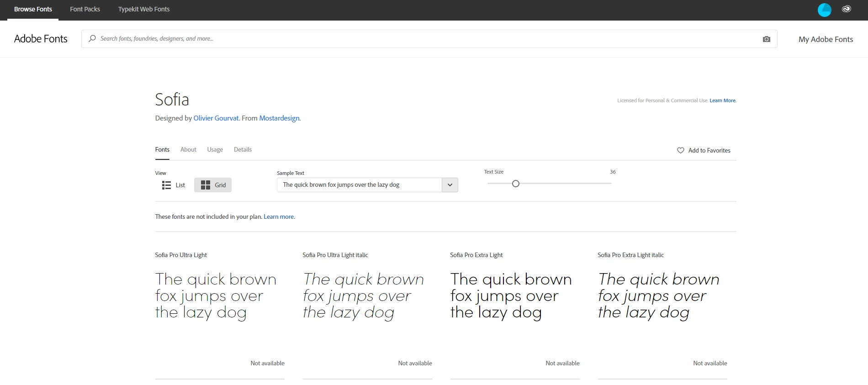Open the Browse Fonts tab
Image resolution: width=868 pixels, height=385 pixels.
[x=33, y=9]
